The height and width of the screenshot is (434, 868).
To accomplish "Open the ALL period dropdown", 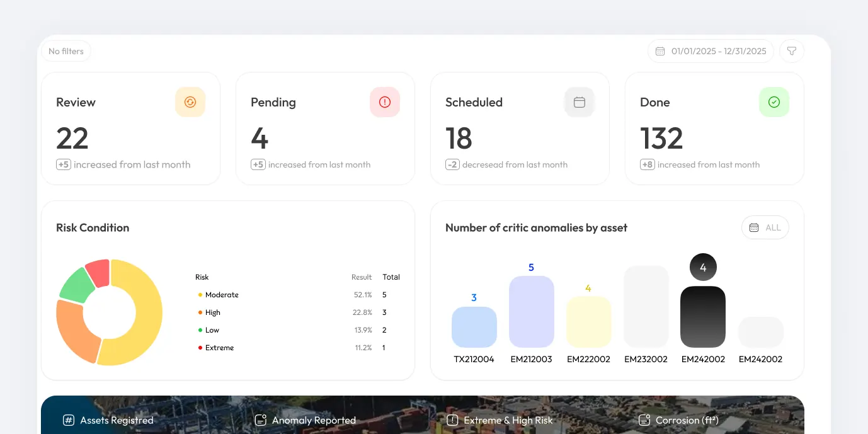I will 765,227.
